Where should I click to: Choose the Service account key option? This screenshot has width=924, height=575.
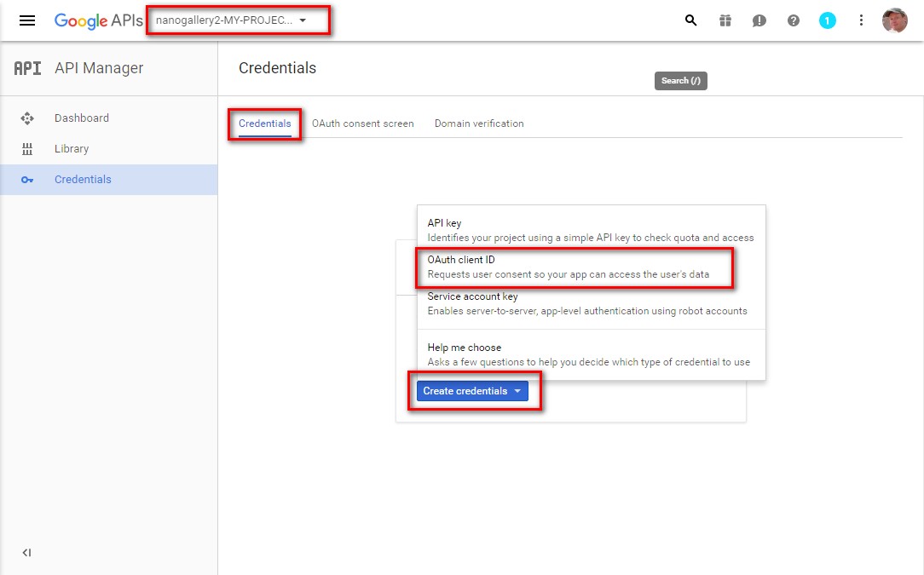(x=591, y=303)
